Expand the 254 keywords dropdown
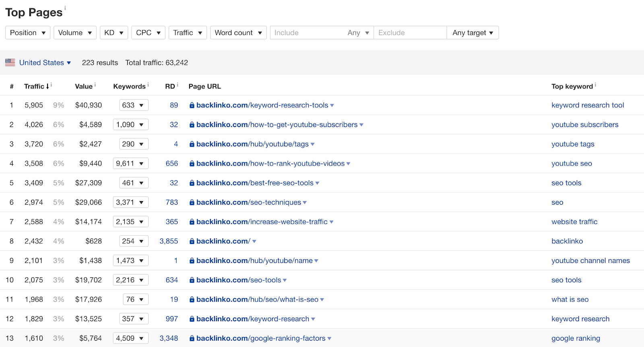Image resolution: width=644 pixels, height=347 pixels. (134, 241)
